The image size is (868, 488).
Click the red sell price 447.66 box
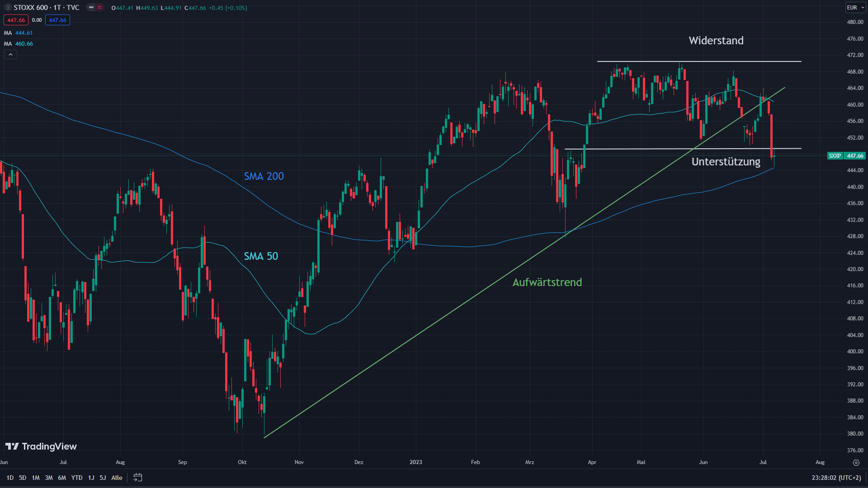point(16,20)
